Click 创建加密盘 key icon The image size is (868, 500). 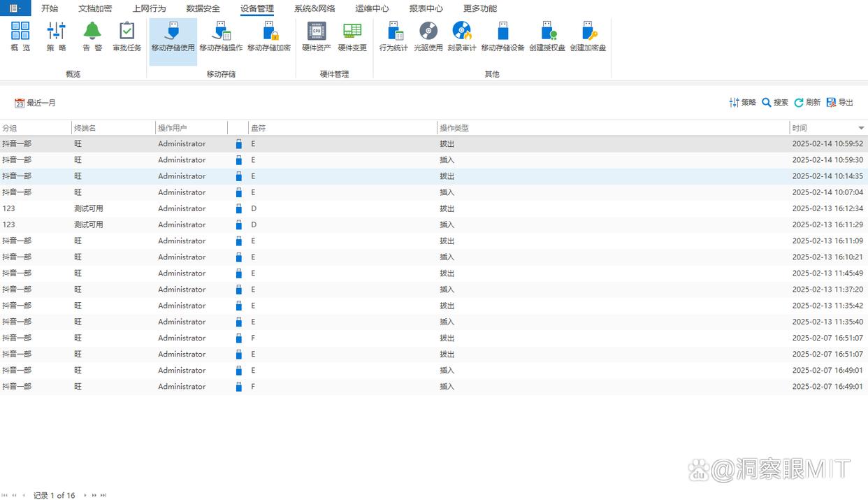point(588,31)
